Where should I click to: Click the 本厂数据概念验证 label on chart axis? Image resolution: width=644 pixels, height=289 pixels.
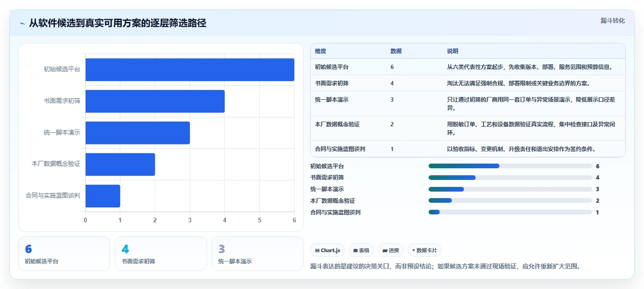tap(56, 165)
